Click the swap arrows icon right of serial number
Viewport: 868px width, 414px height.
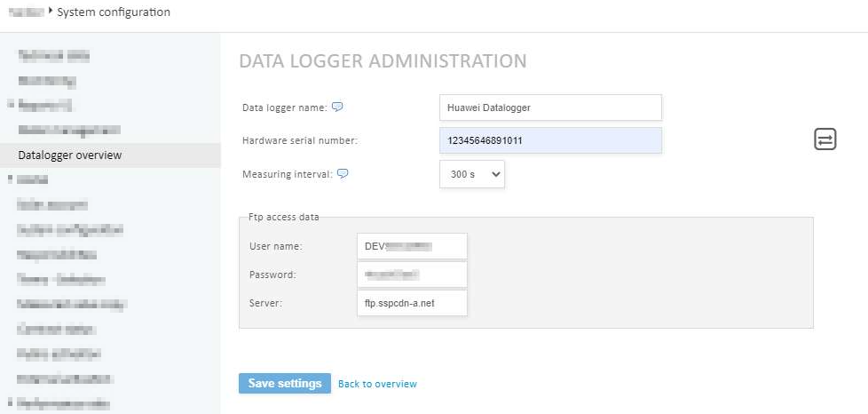point(825,139)
